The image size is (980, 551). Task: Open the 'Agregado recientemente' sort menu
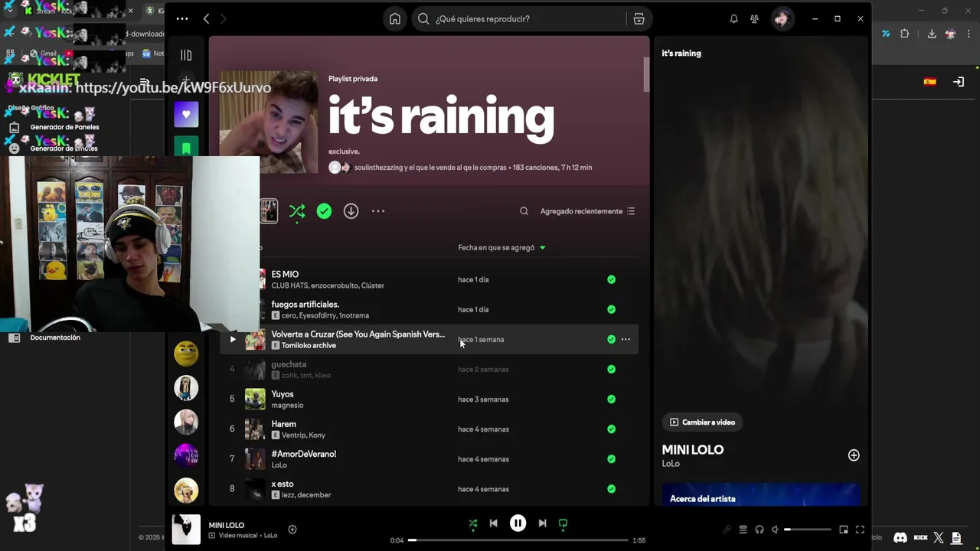(587, 211)
